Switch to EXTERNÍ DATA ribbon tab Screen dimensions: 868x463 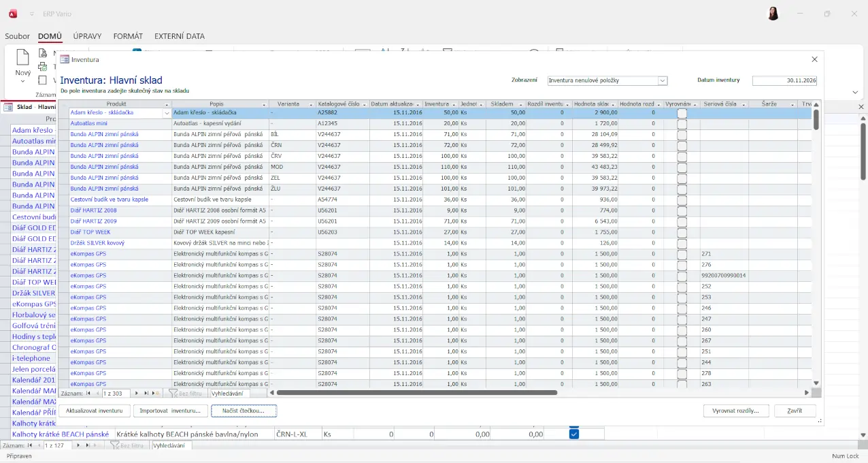pos(179,36)
